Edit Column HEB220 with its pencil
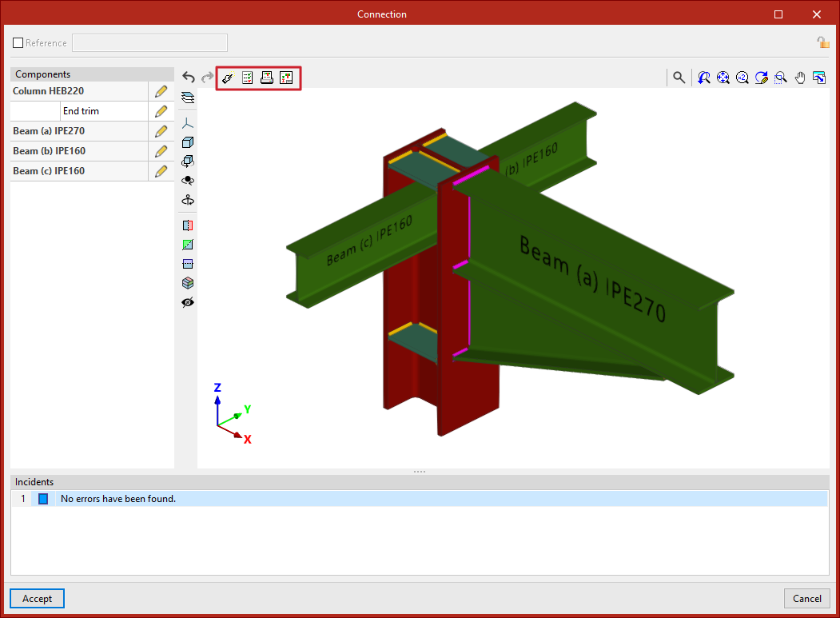The width and height of the screenshot is (840, 618). pos(161,91)
